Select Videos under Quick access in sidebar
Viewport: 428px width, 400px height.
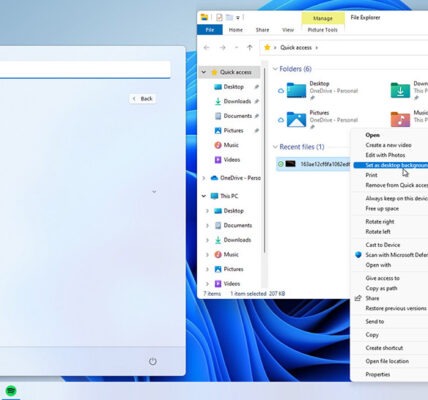tap(232, 160)
